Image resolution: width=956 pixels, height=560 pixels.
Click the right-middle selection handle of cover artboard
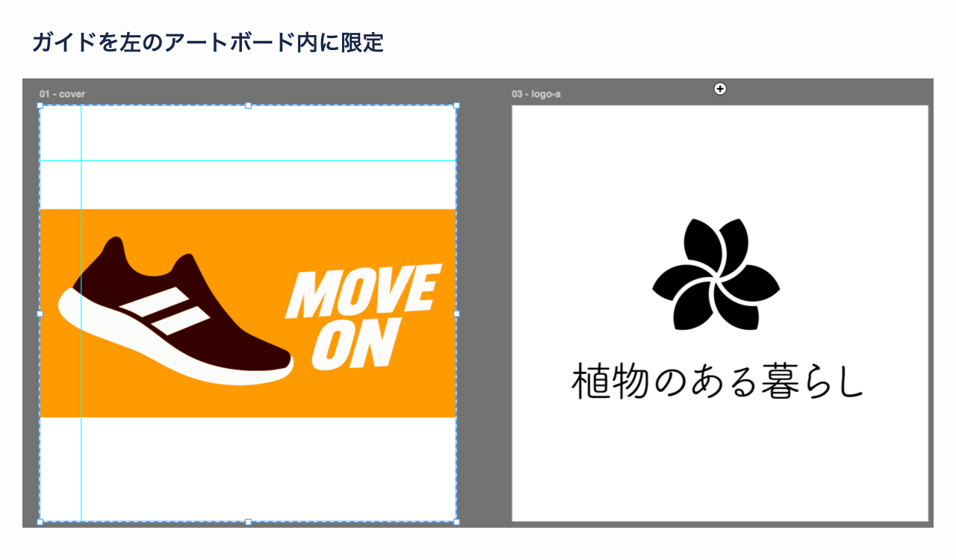click(456, 314)
